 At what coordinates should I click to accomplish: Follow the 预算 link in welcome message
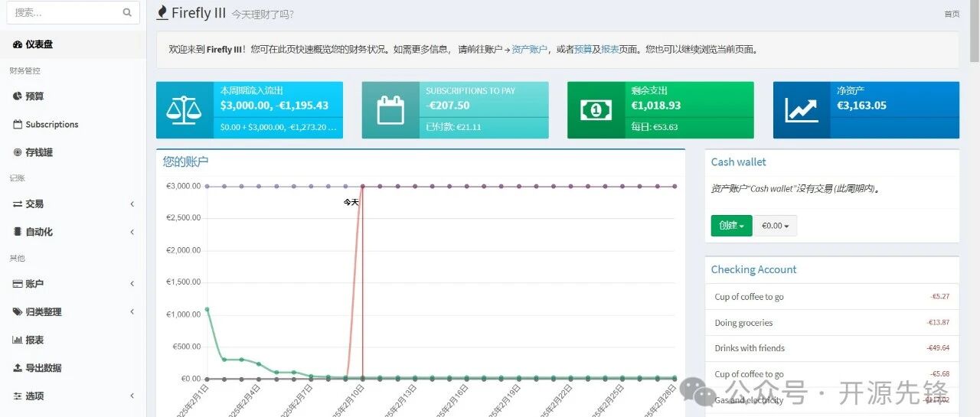pos(583,49)
